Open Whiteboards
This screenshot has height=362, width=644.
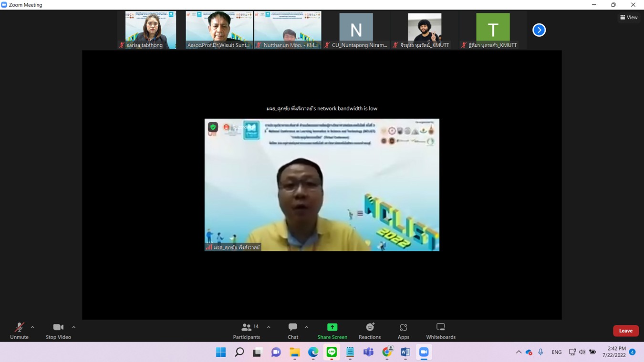[440, 331]
